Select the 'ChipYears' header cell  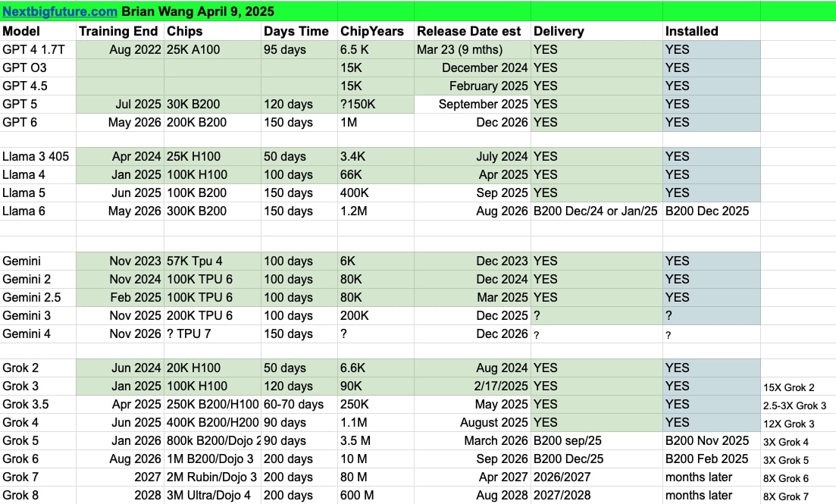click(x=376, y=31)
